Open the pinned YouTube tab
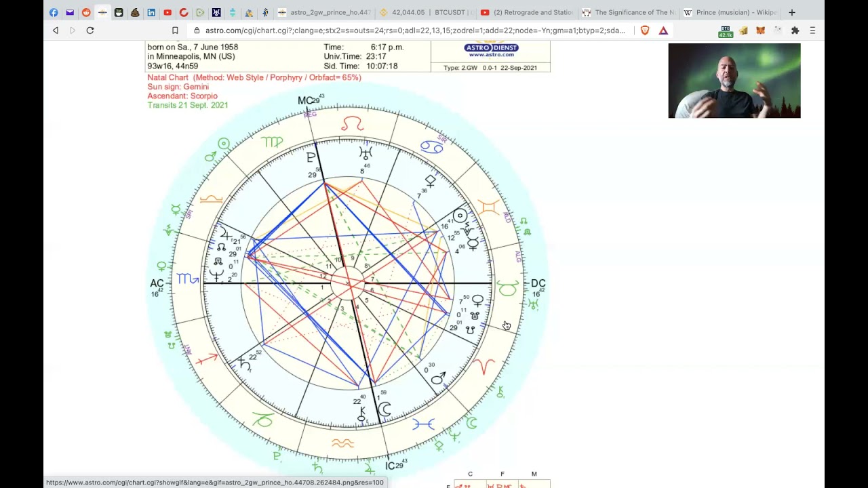This screenshot has height=488, width=868. (167, 12)
